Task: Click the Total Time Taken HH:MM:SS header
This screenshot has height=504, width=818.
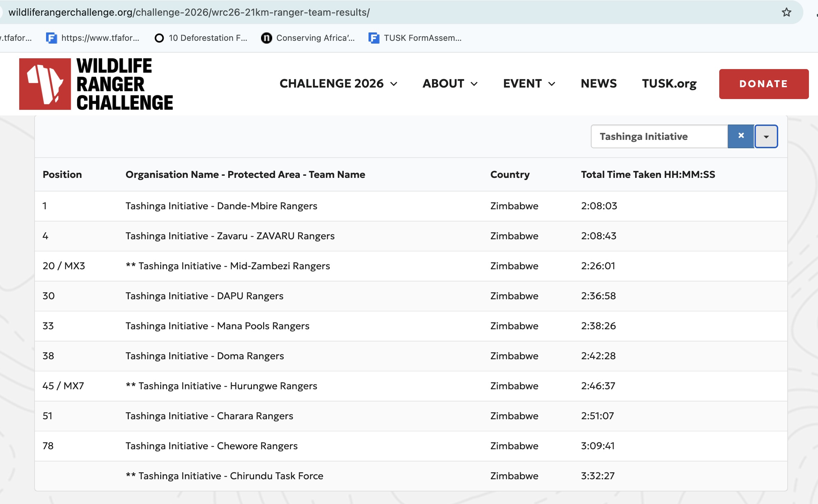Action: point(648,174)
